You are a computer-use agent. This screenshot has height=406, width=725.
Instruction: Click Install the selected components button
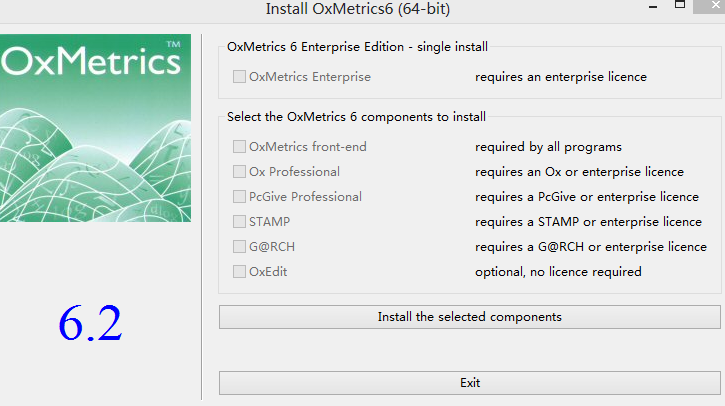point(469,317)
